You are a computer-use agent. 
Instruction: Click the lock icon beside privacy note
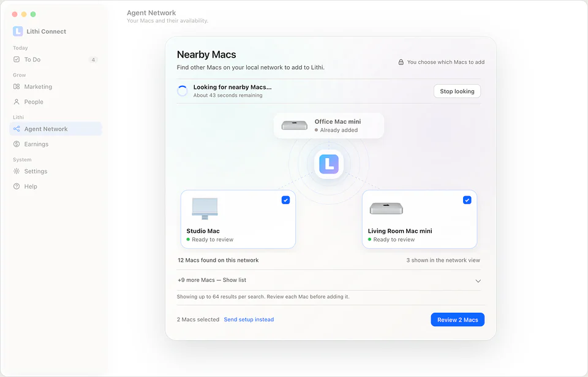[401, 62]
